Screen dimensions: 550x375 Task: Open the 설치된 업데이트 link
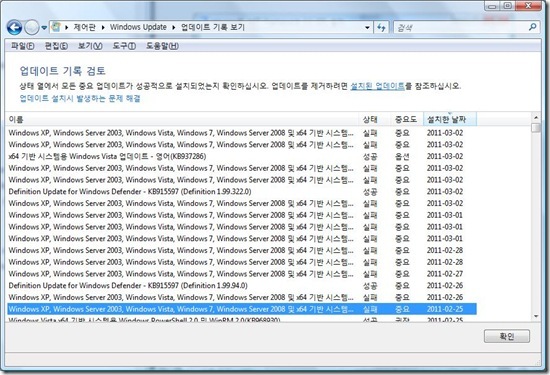pyautogui.click(x=377, y=86)
